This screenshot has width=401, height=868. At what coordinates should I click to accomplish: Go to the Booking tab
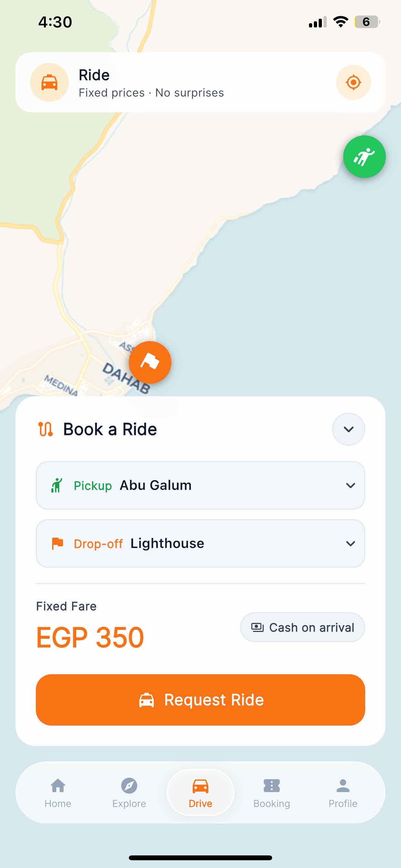272,793
